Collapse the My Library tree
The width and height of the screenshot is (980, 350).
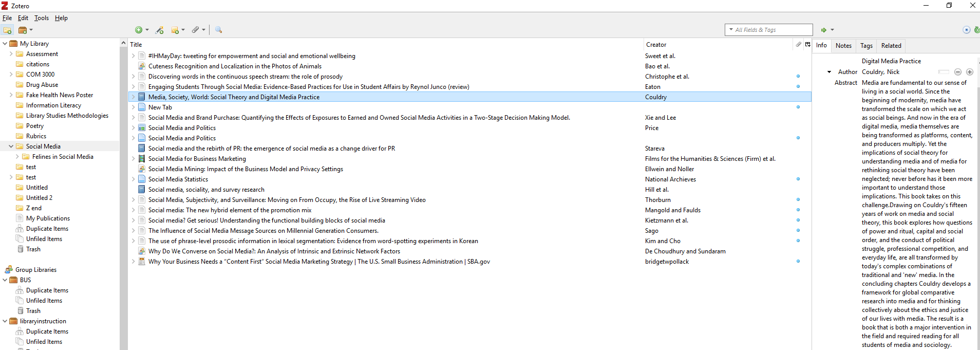5,44
